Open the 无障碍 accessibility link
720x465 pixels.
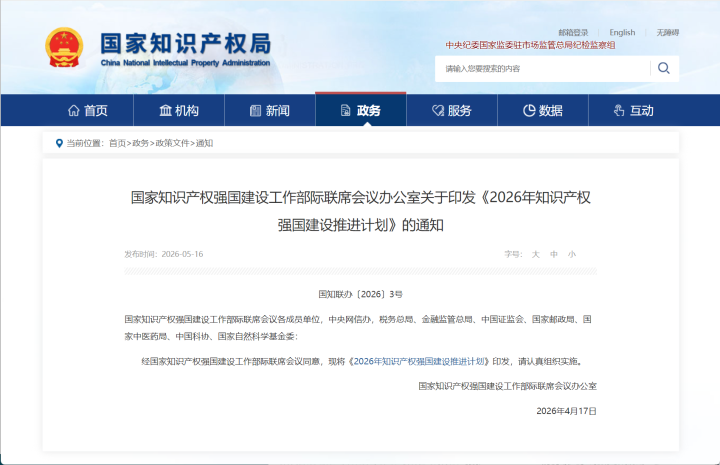pyautogui.click(x=668, y=33)
